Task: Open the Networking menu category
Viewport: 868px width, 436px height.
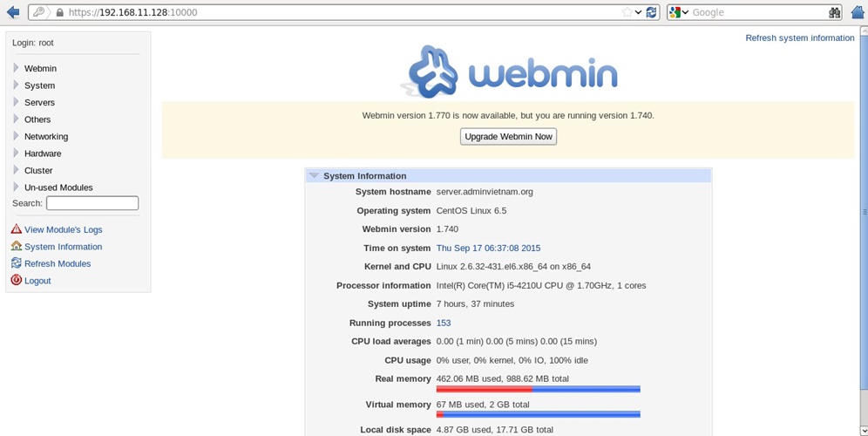Action: pyautogui.click(x=46, y=137)
